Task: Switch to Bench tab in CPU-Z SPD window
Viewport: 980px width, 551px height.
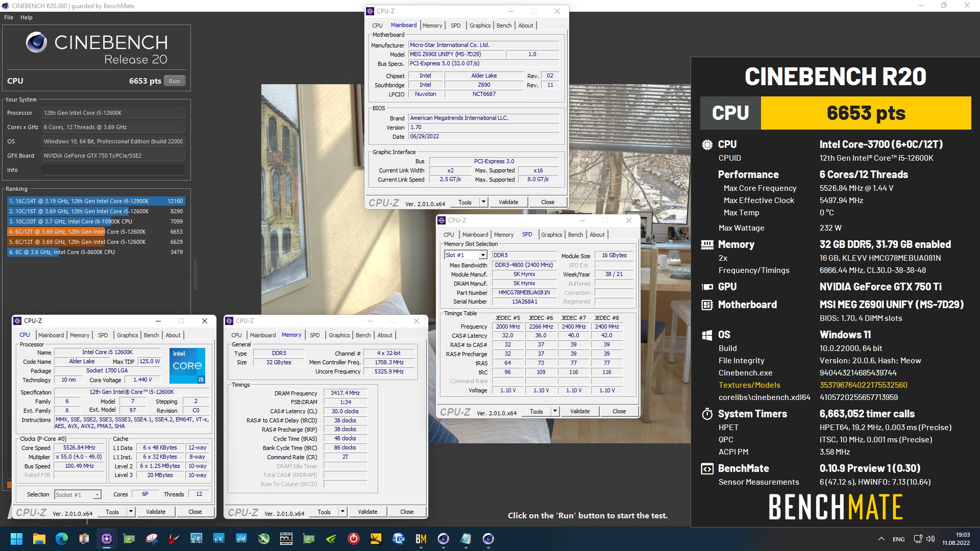Action: (x=575, y=235)
